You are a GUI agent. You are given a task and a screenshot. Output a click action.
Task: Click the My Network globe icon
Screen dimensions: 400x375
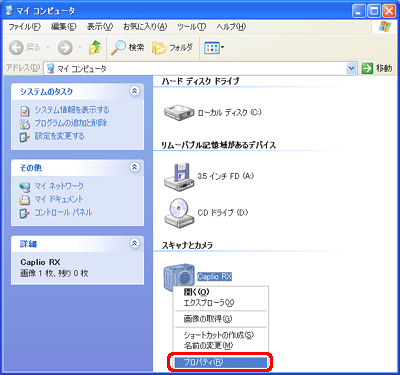[25, 187]
